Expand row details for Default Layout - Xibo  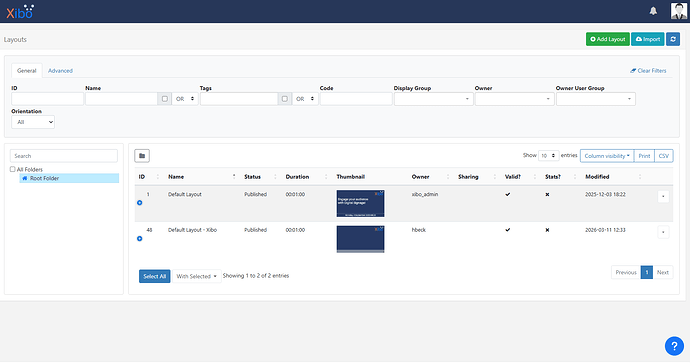139,238
